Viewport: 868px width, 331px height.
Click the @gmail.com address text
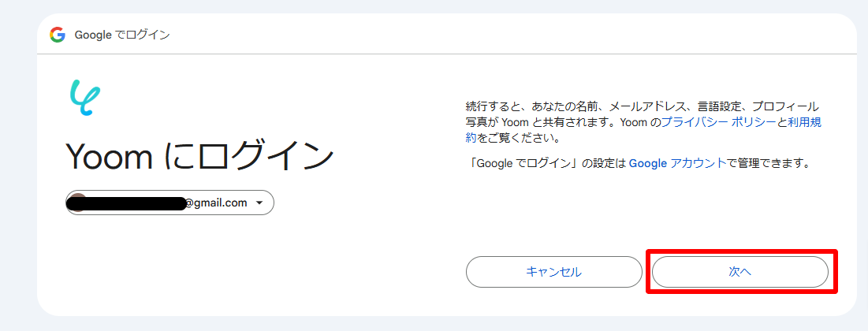click(216, 203)
